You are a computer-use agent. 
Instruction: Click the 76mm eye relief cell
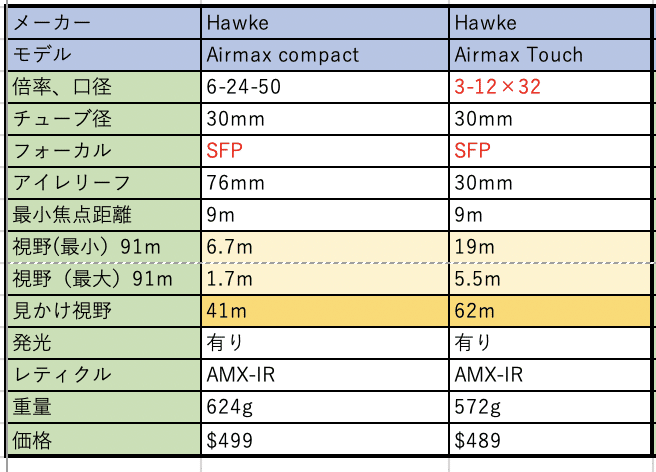tap(324, 183)
